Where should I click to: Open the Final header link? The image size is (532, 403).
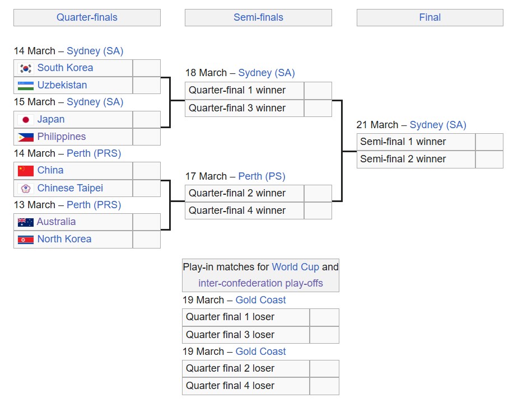pyautogui.click(x=430, y=17)
